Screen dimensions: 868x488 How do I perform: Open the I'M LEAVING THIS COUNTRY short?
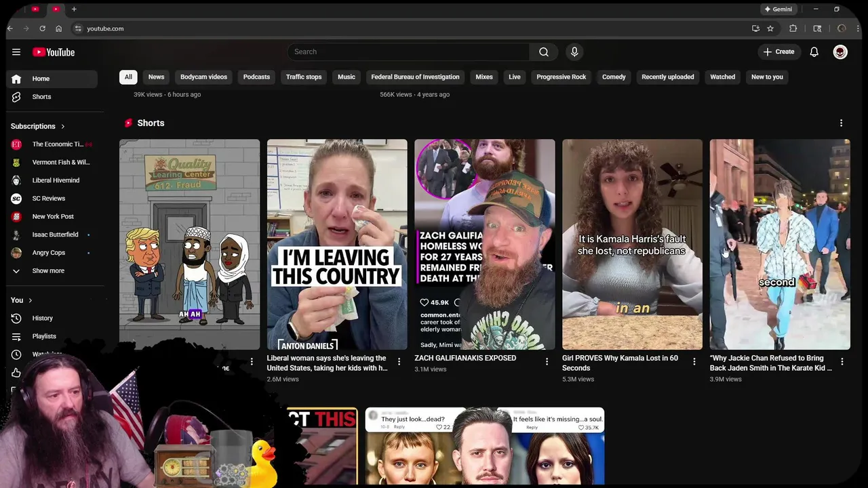pos(337,244)
